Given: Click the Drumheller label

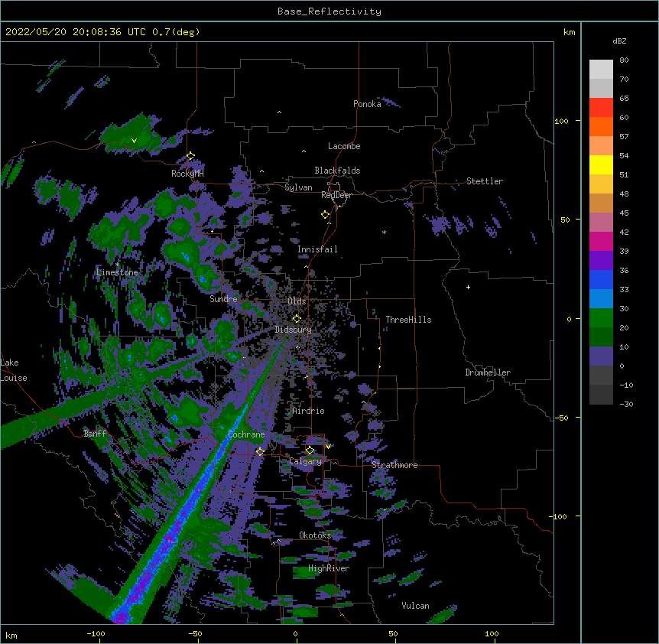Looking at the screenshot, I should coord(488,372).
